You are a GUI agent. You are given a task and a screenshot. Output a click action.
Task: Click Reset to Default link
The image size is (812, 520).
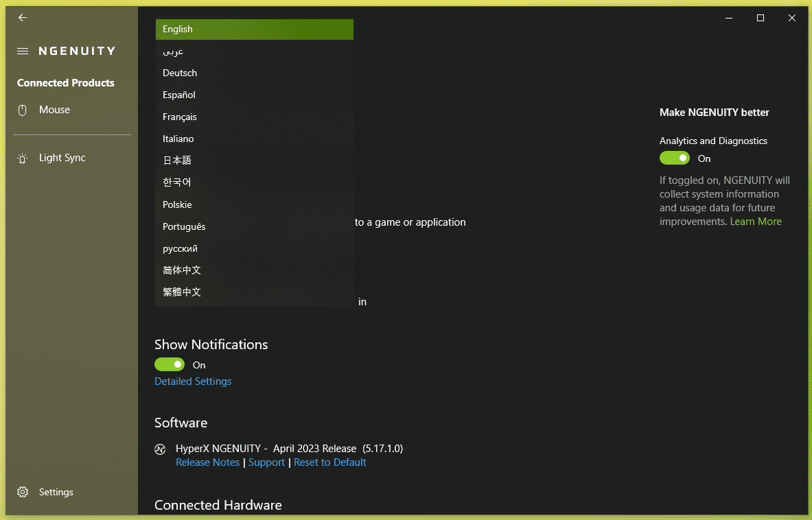[x=330, y=462]
